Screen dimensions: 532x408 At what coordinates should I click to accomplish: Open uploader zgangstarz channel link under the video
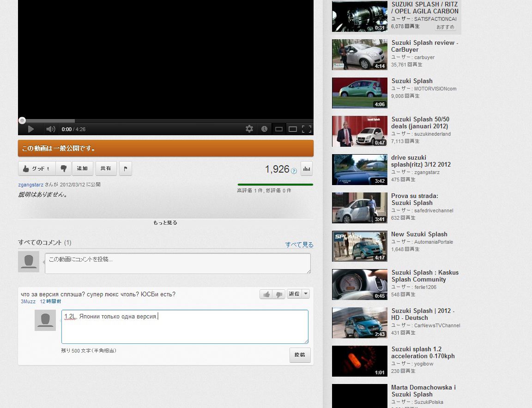(x=31, y=185)
